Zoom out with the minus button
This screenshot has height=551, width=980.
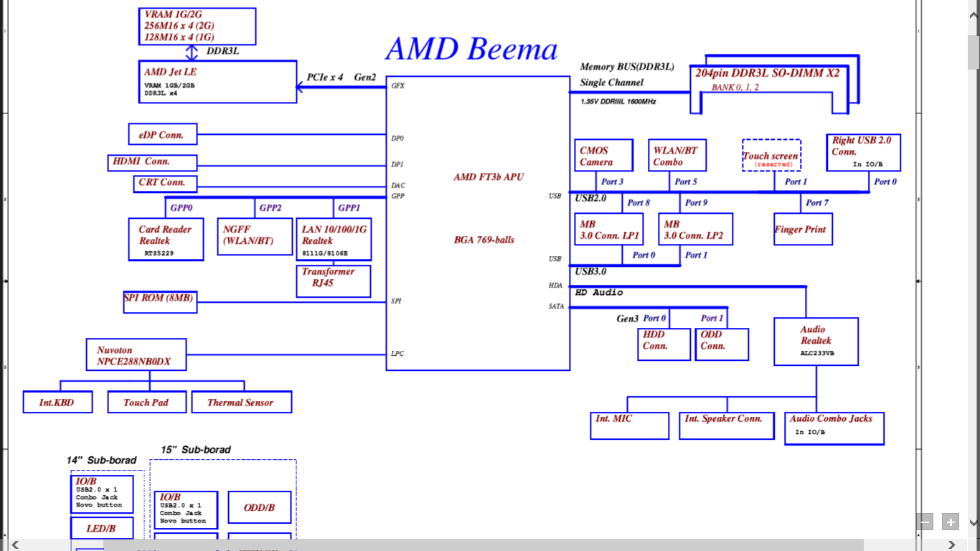[925, 522]
